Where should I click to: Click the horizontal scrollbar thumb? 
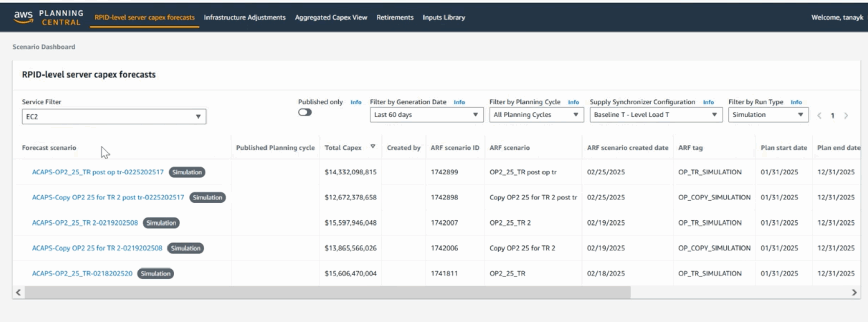click(x=328, y=293)
